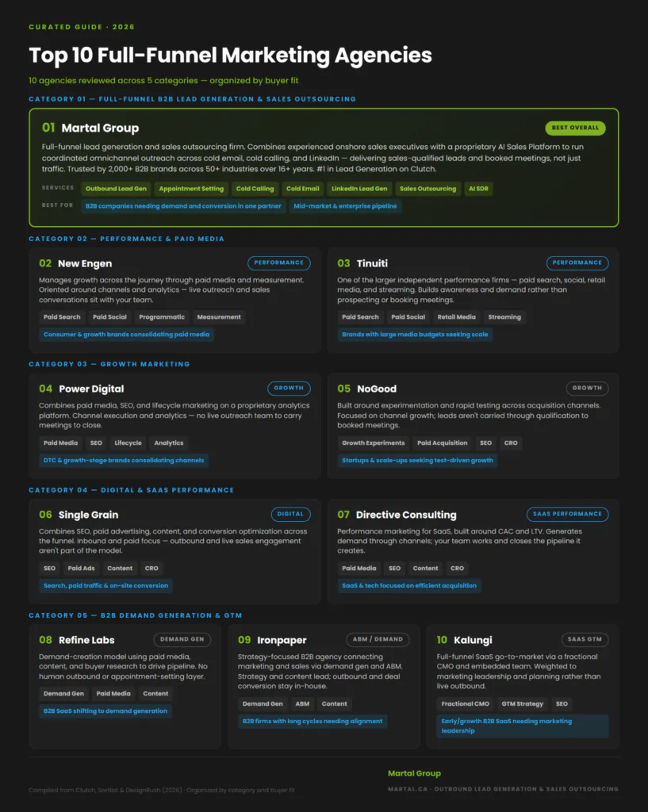This screenshot has height=812, width=648.
Task: Click the New Engen card title
Action: [85, 263]
